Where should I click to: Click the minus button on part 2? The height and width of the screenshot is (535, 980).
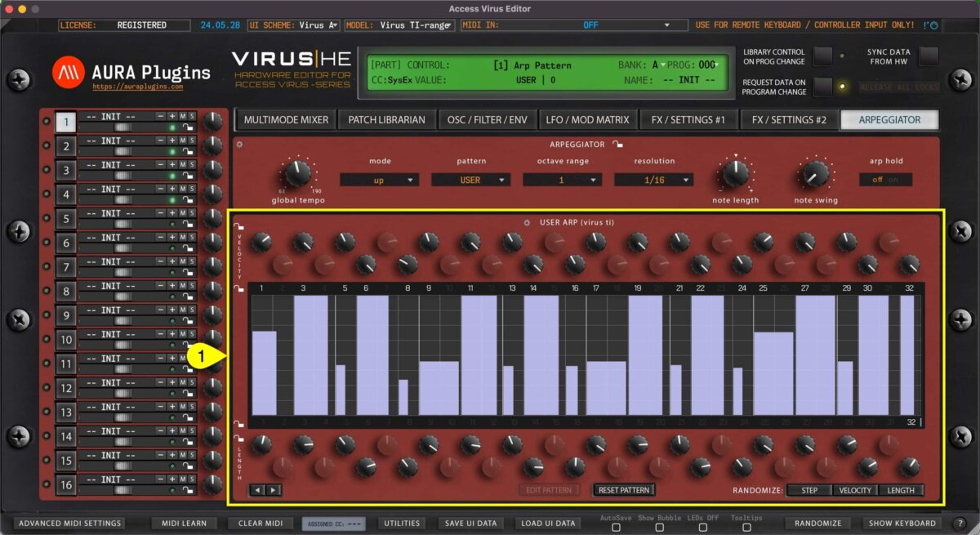[x=161, y=140]
